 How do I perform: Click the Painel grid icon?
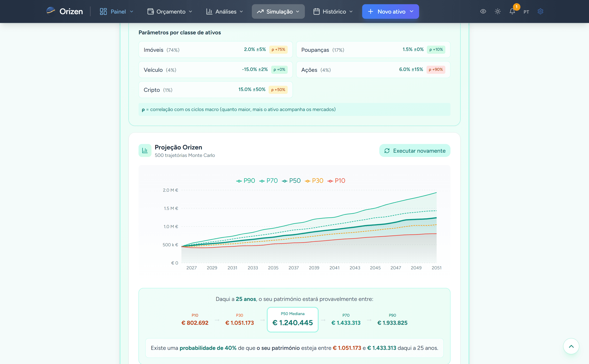[103, 12]
